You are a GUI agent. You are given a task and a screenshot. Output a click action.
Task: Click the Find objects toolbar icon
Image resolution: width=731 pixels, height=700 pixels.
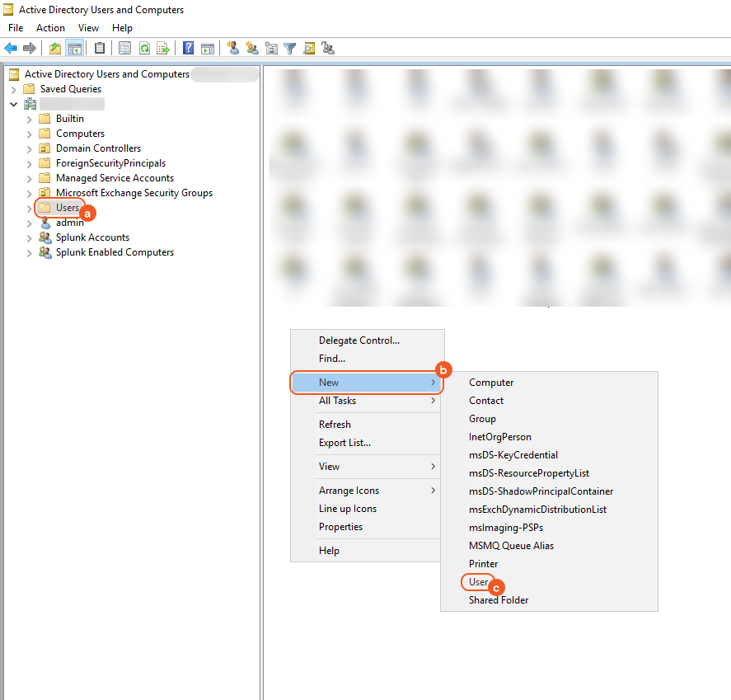[309, 49]
